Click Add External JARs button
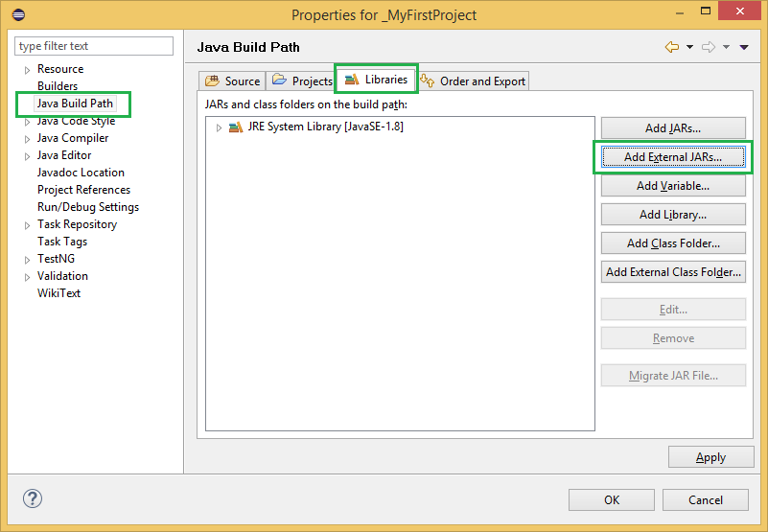Screen dimensions: 768x532 (x=672, y=157)
